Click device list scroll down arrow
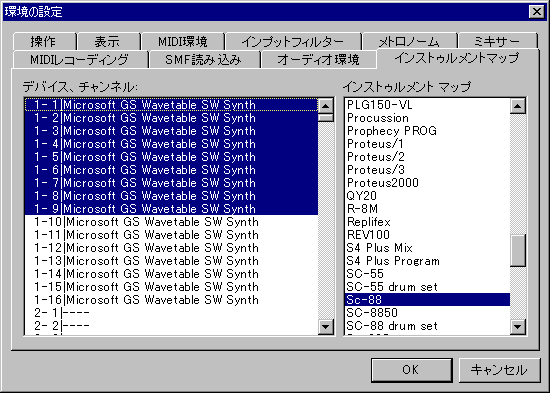 (326, 327)
